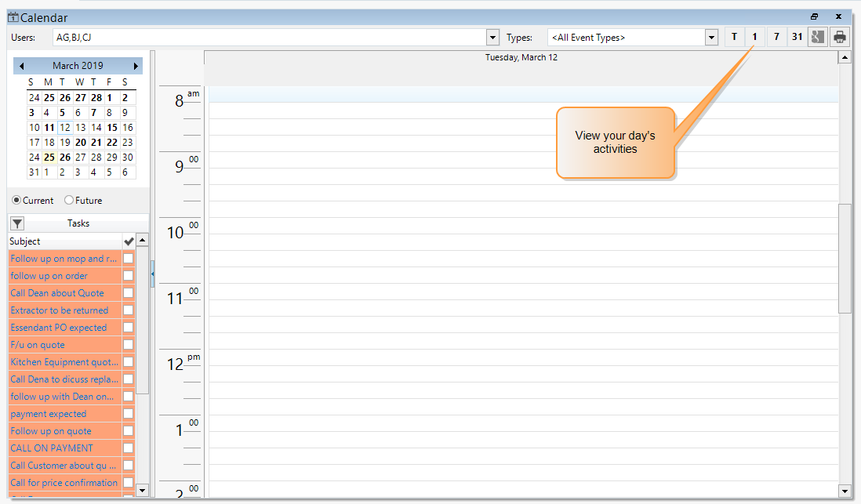Click the Google calendar sync icon
Image resolution: width=861 pixels, height=504 pixels.
tap(817, 36)
